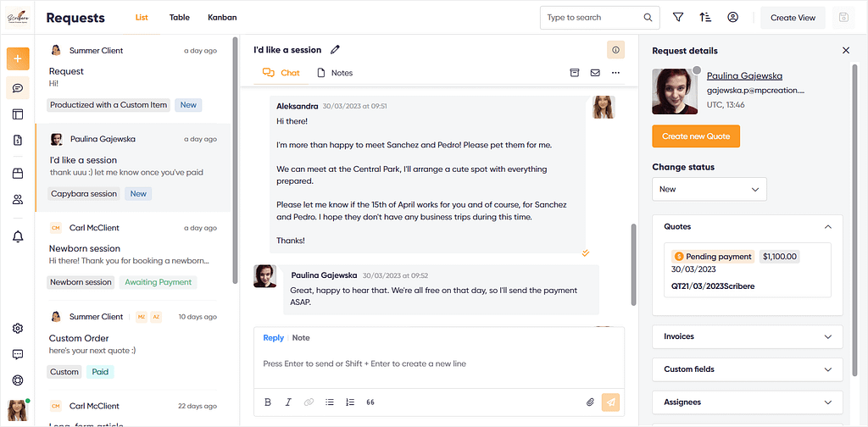Close the Request details panel
868x427 pixels.
pyautogui.click(x=846, y=50)
